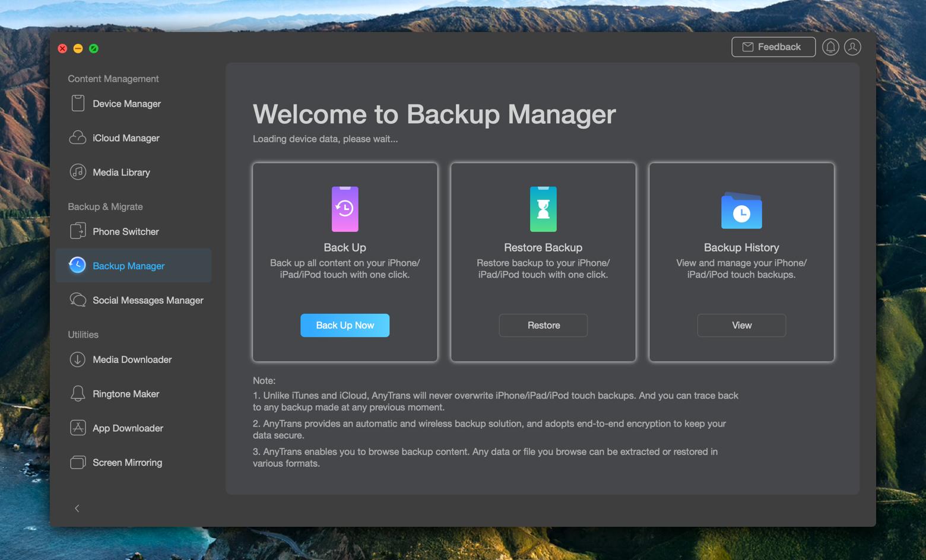Choose Screen Mirroring label in sidebar

pos(127,463)
